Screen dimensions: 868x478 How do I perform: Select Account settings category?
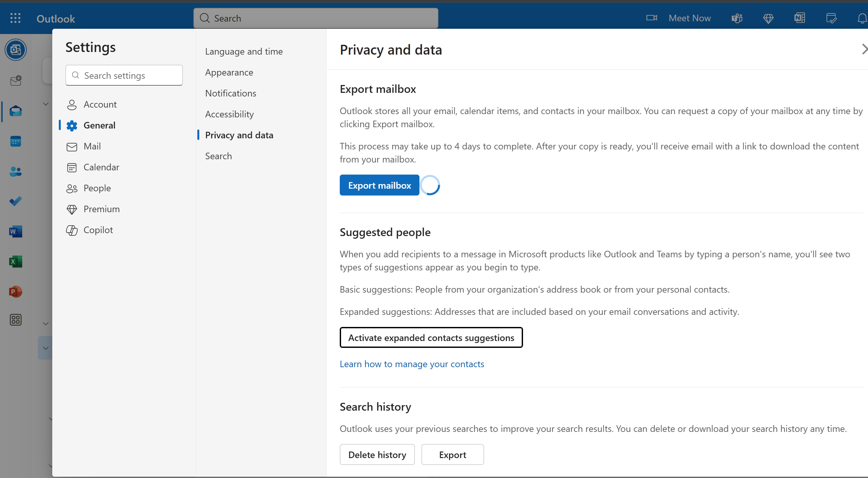point(124,105)
